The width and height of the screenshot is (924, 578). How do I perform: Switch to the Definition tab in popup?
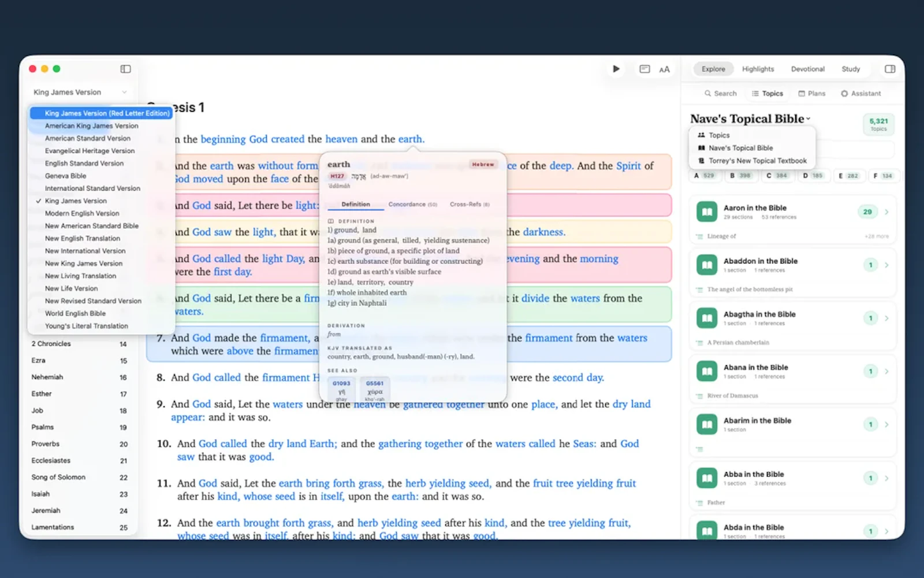click(x=356, y=204)
